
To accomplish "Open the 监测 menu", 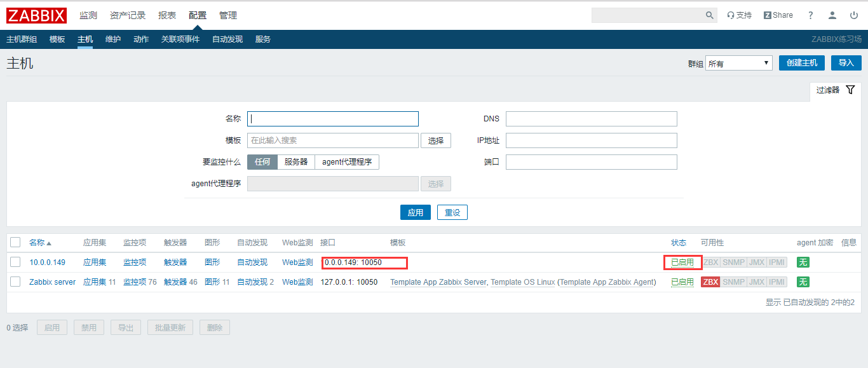I will [88, 15].
